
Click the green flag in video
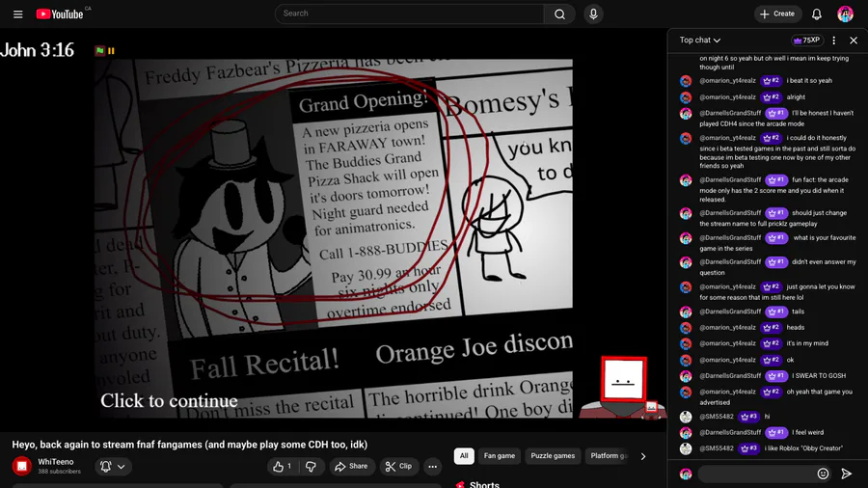[99, 51]
